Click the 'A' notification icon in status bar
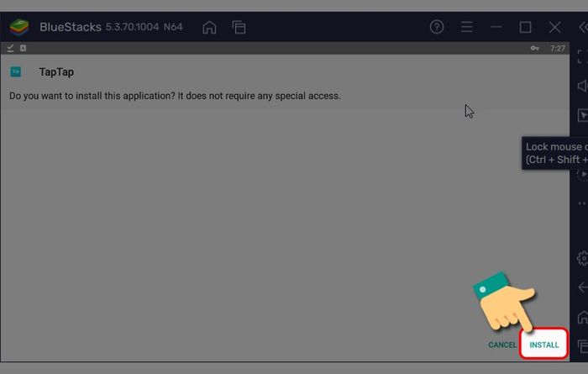588x374 pixels. click(24, 48)
